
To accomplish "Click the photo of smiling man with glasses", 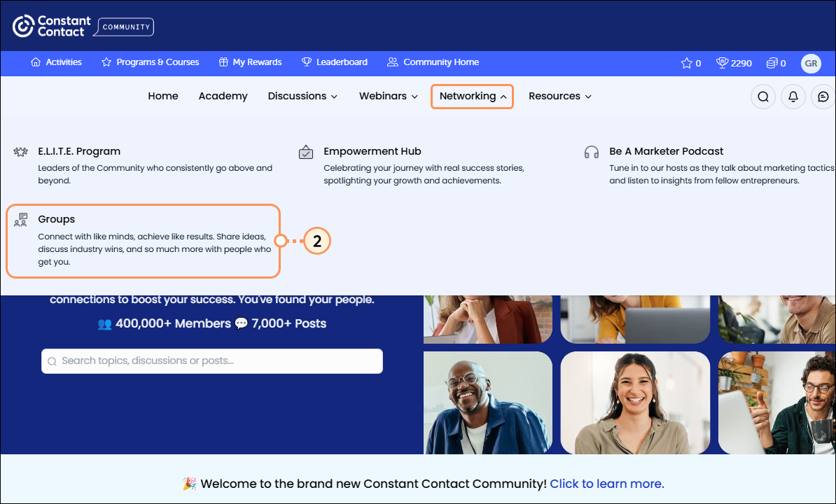I will tap(488, 402).
